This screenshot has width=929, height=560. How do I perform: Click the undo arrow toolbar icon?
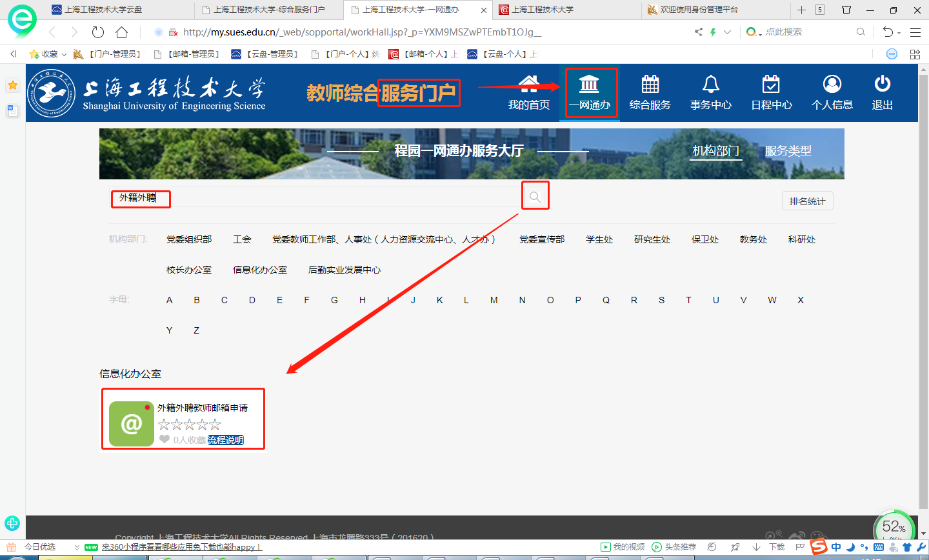click(888, 32)
